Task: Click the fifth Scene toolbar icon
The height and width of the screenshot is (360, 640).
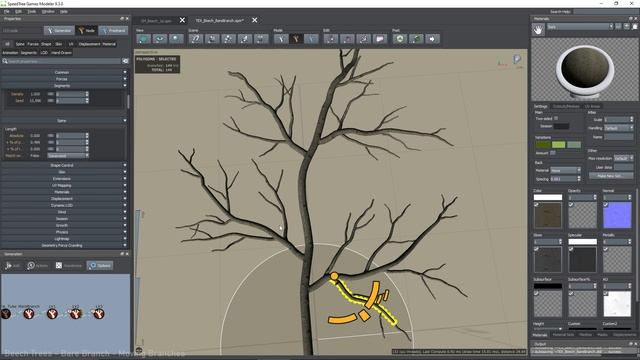Action: pyautogui.click(x=261, y=39)
